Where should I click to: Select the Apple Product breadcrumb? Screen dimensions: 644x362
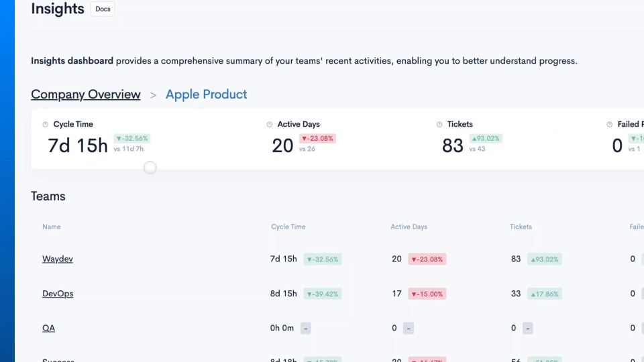tap(206, 95)
